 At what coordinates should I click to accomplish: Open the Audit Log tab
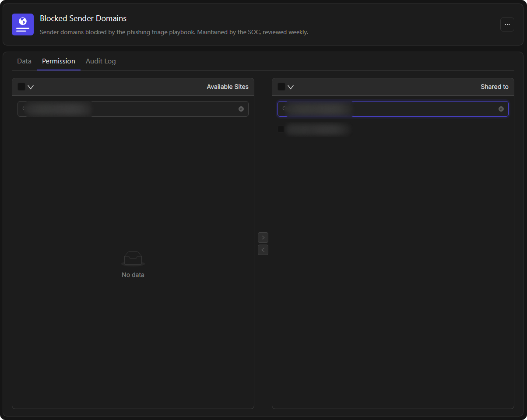coord(101,61)
